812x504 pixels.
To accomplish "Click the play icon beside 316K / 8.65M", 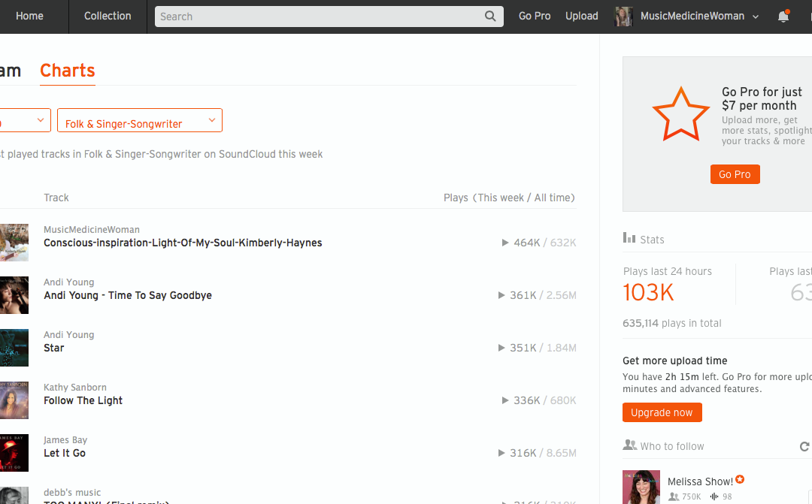I will (501, 453).
